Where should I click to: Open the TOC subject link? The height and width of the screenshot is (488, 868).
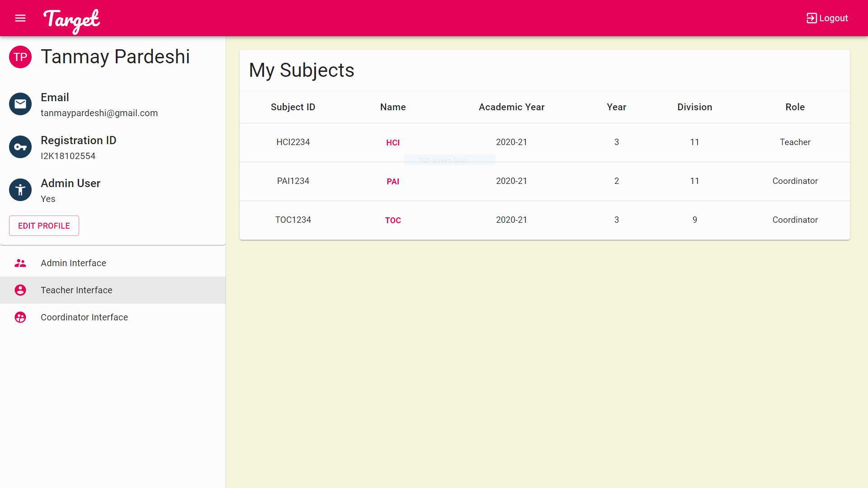tap(392, 221)
